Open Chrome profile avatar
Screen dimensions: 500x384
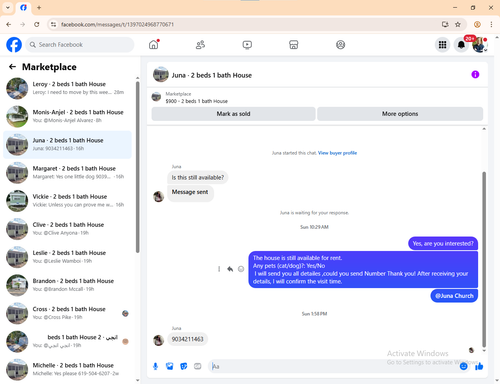click(x=477, y=24)
